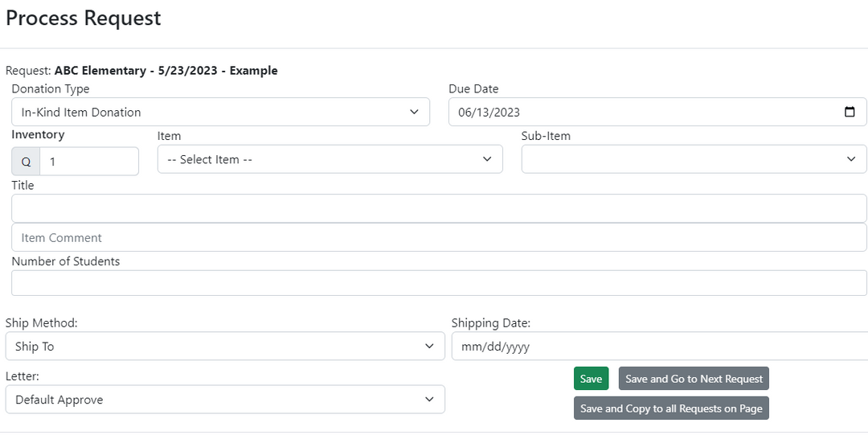Click into the Item Comment field
This screenshot has width=868, height=435.
point(439,238)
